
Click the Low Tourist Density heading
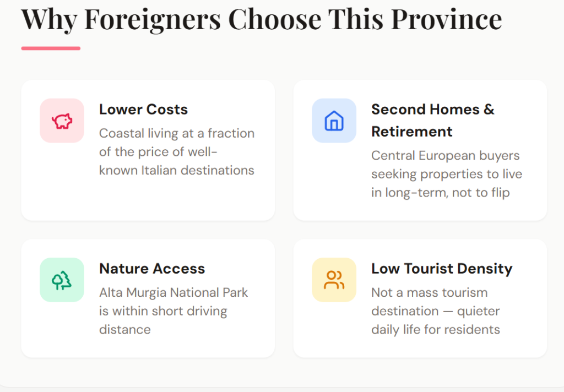point(442,269)
